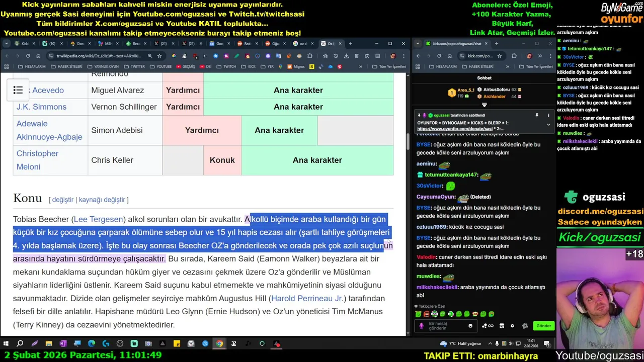Open the Harold Perrineau Jr. link
This screenshot has width=644, height=362.
click(x=307, y=298)
